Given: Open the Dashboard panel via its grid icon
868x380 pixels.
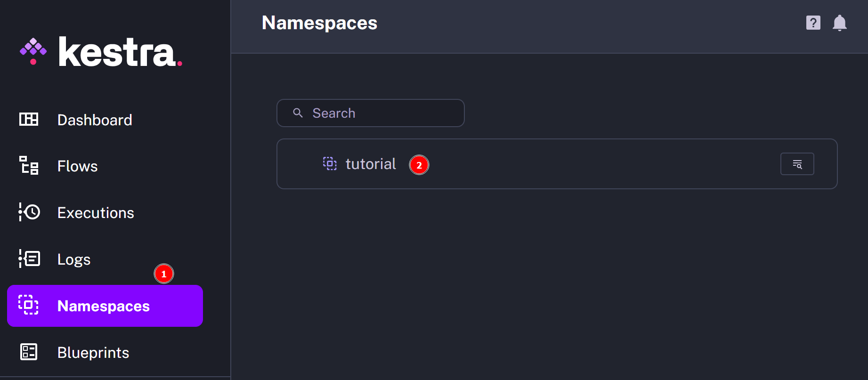Looking at the screenshot, I should coord(28,119).
